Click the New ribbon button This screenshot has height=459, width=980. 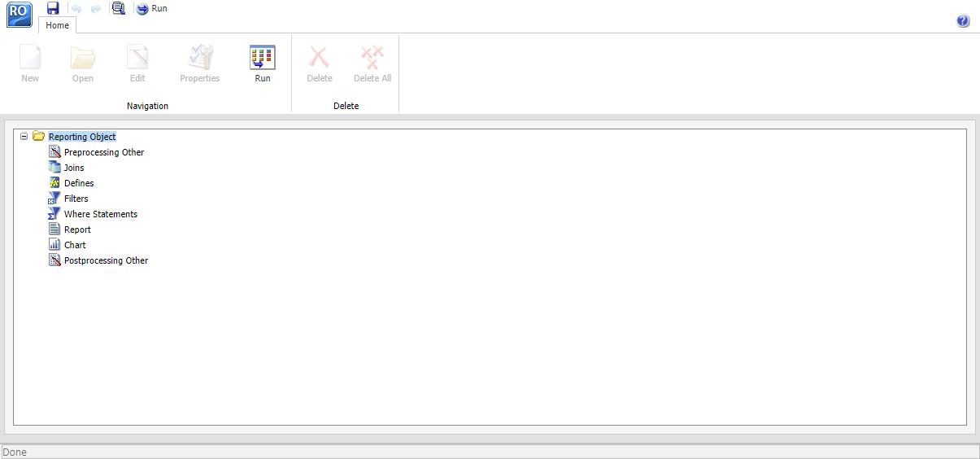[x=30, y=64]
